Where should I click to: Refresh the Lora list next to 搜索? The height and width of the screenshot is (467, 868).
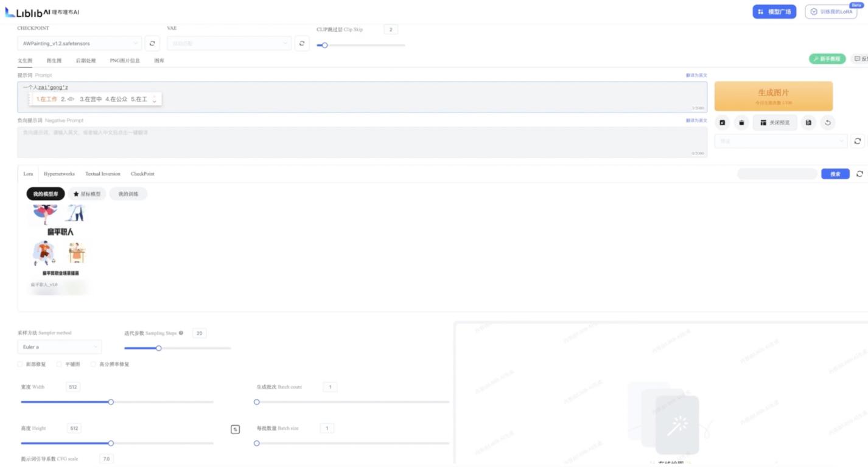click(x=859, y=174)
